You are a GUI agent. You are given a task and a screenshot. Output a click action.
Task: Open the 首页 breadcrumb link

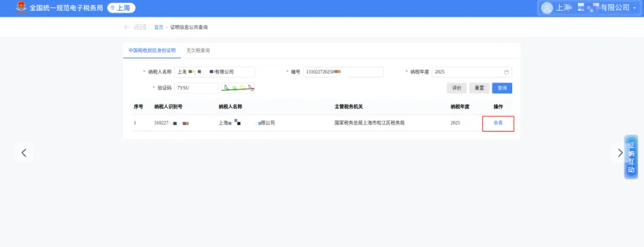pyautogui.click(x=159, y=27)
